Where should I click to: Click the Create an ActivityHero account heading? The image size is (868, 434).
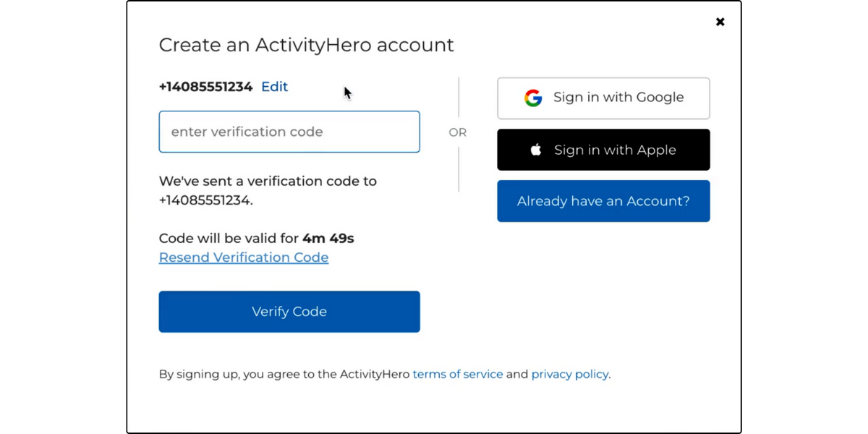point(307,45)
